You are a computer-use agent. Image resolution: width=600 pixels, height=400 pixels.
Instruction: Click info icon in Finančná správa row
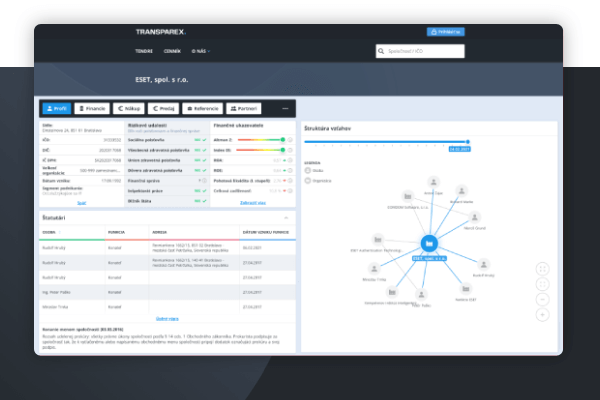point(204,181)
